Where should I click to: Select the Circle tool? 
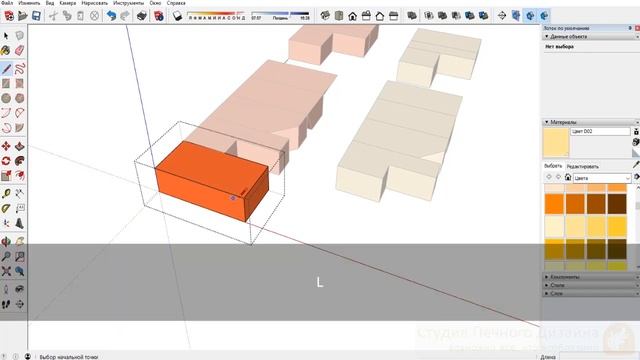pyautogui.click(x=6, y=98)
